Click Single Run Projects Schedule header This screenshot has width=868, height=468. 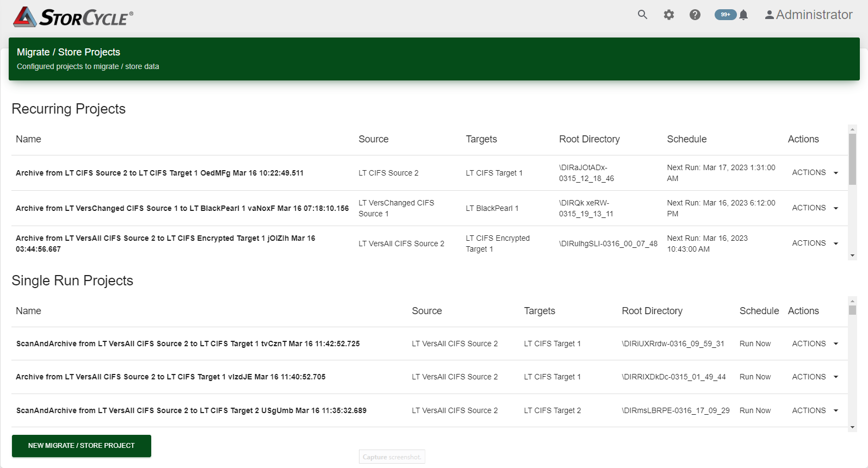click(x=759, y=311)
